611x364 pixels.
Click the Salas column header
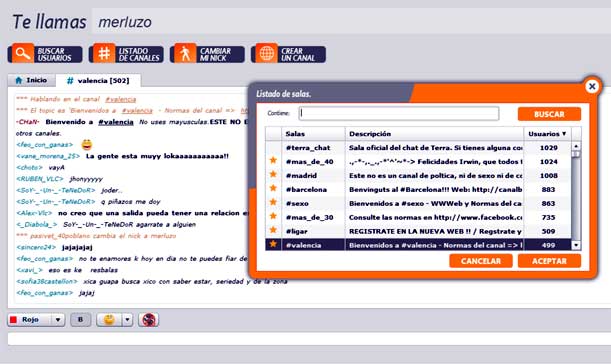coord(313,134)
